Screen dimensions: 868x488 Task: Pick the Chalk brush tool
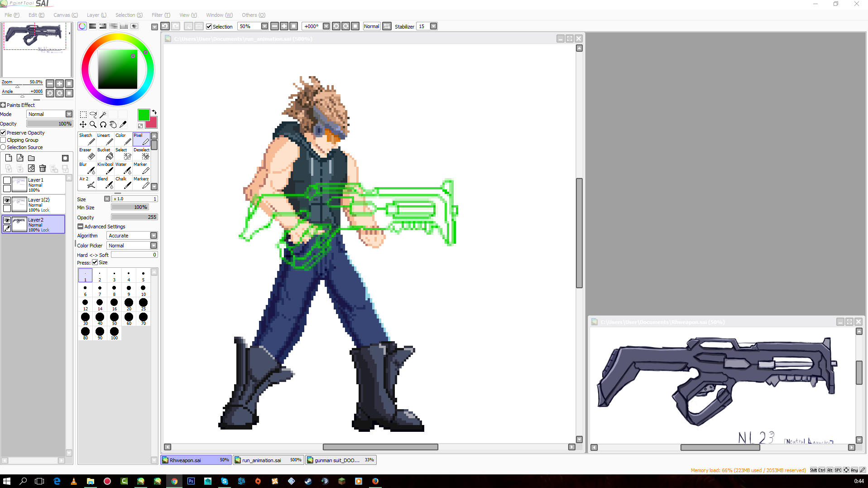pos(123,183)
